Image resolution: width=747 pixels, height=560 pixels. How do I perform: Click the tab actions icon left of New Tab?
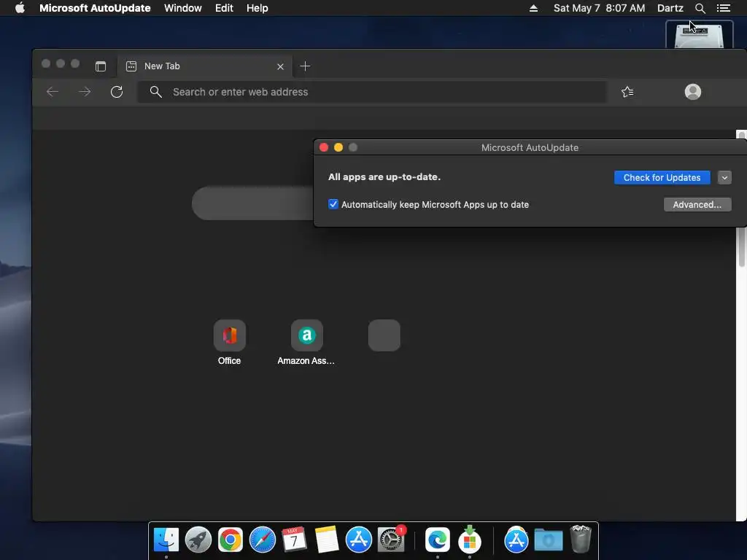(x=101, y=66)
